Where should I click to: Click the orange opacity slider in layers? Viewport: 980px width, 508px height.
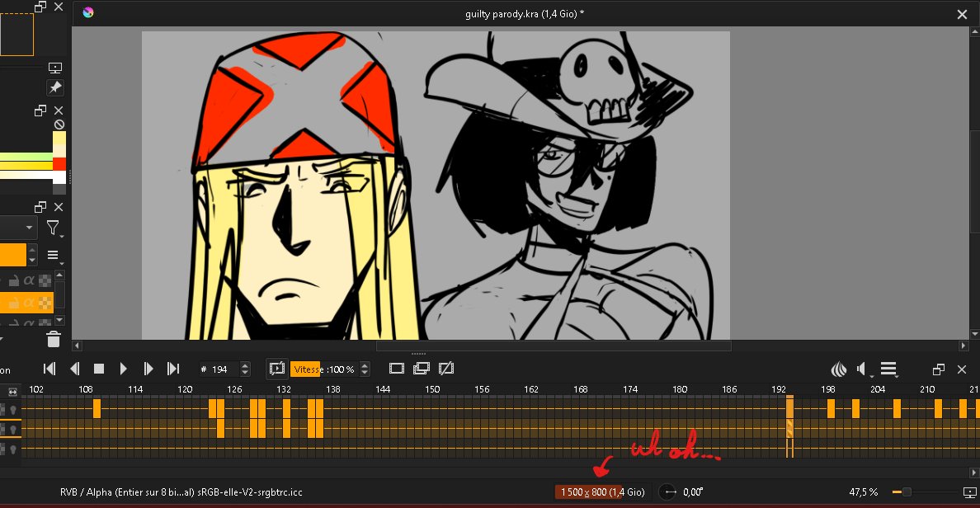tap(13, 255)
